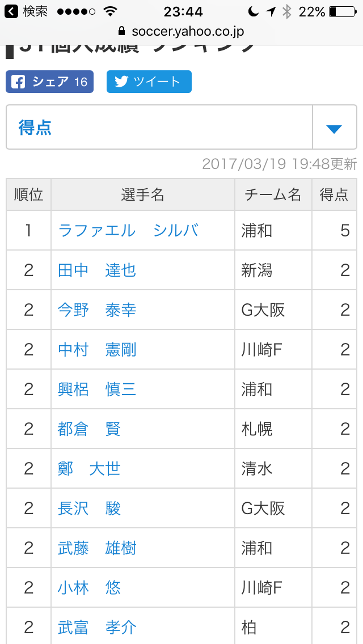Select 今野 泰幸 player name
Screen dimensions: 363x644
click(97, 310)
